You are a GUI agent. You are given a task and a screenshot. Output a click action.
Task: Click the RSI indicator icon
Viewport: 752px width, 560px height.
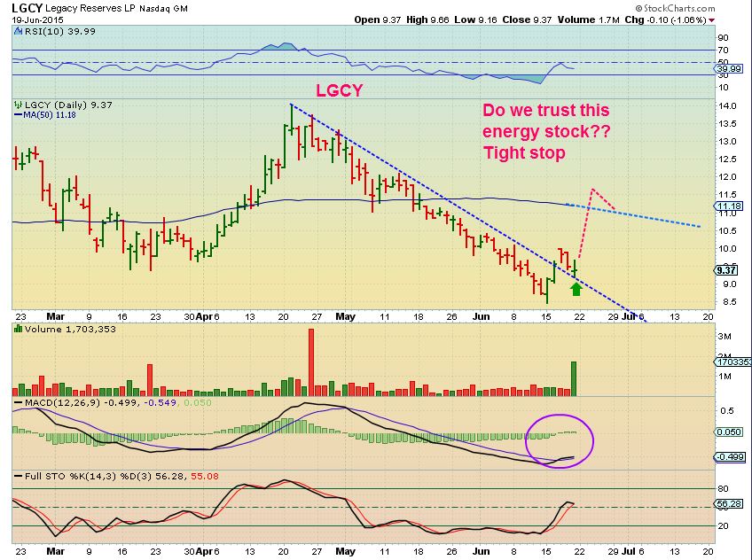click(19, 32)
